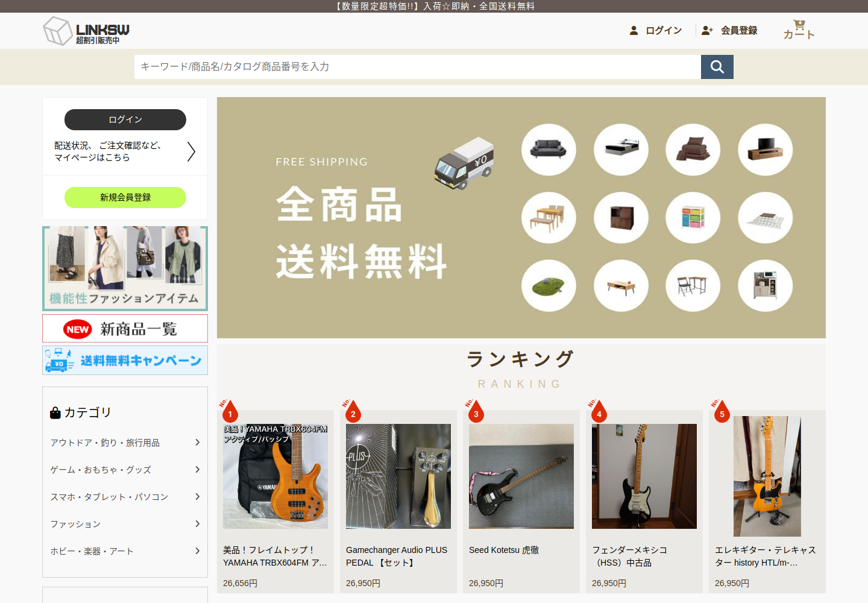Click the top 数量限定超特価 announcement bar

coord(434,6)
